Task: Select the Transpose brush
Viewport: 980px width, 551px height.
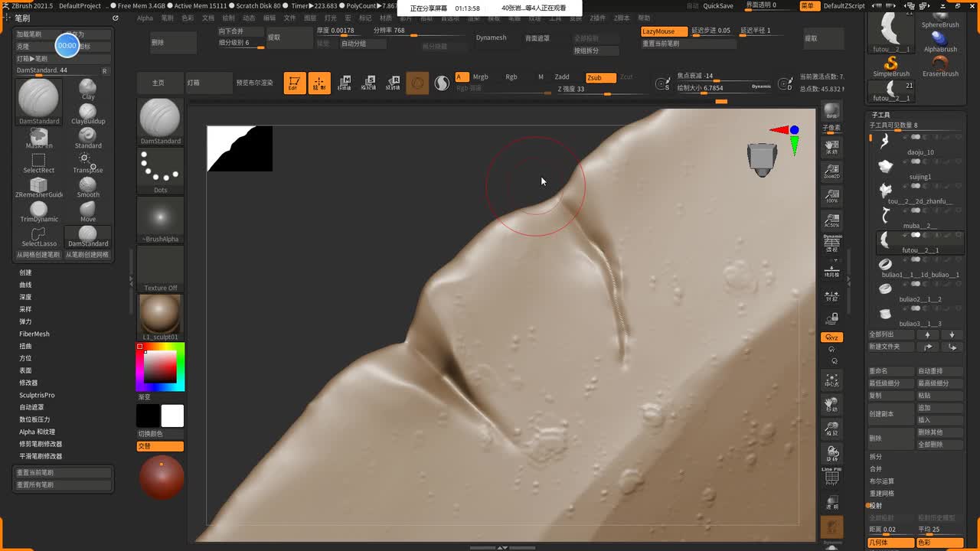Action: tap(88, 162)
